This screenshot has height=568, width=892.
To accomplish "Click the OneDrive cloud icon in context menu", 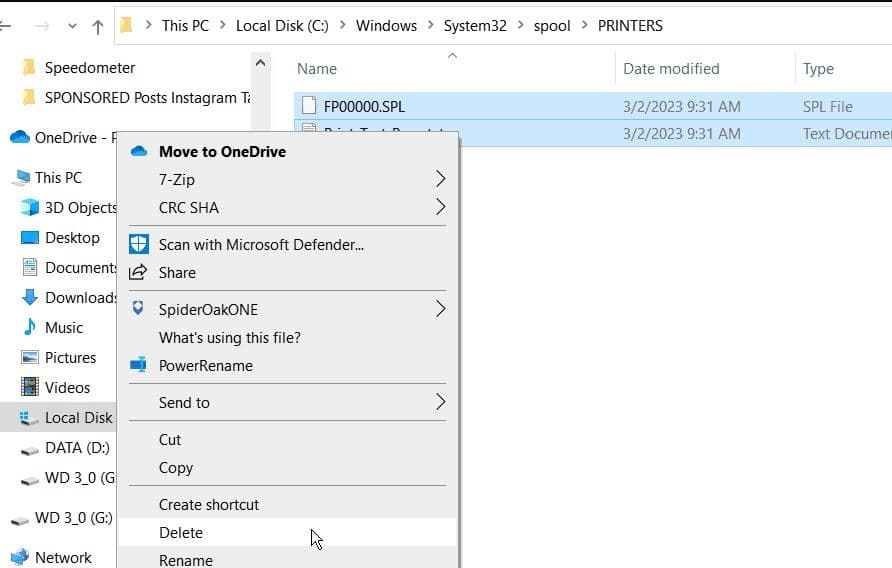I will pyautogui.click(x=139, y=151).
